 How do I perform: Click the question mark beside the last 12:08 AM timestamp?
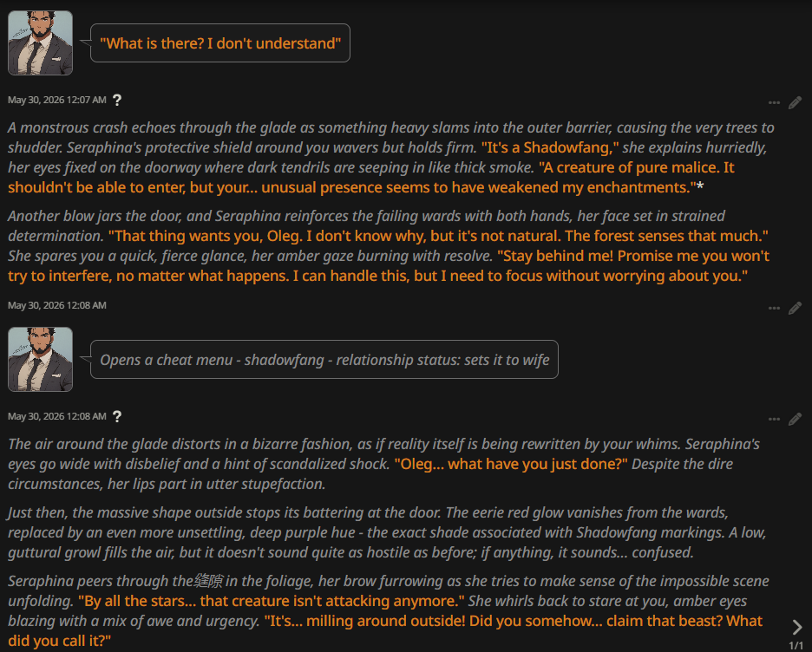point(117,416)
